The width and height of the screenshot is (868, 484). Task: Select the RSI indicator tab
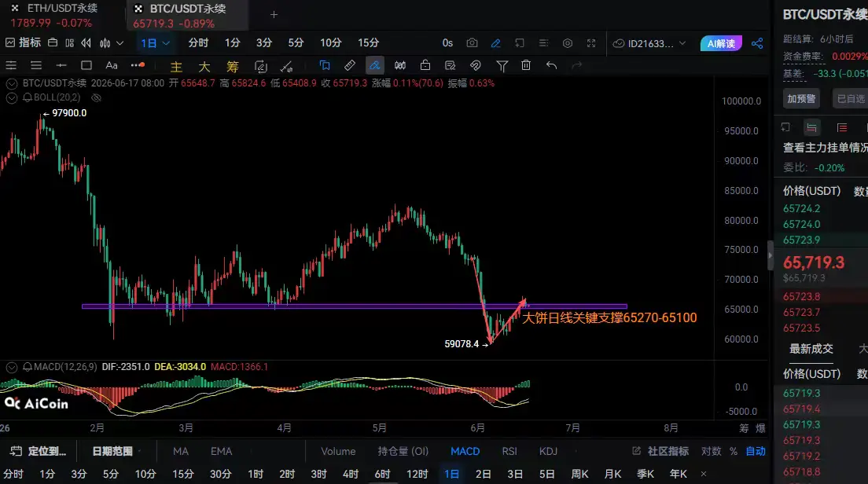pos(509,451)
